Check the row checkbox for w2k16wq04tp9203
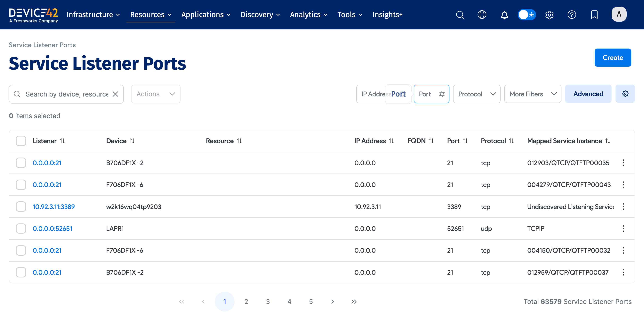Viewport: 644px width, 326px height. coord(21,206)
